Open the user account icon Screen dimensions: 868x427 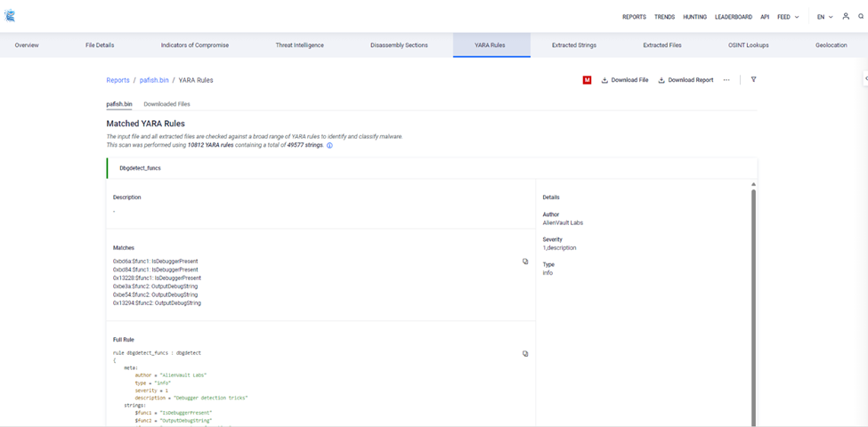pyautogui.click(x=846, y=17)
